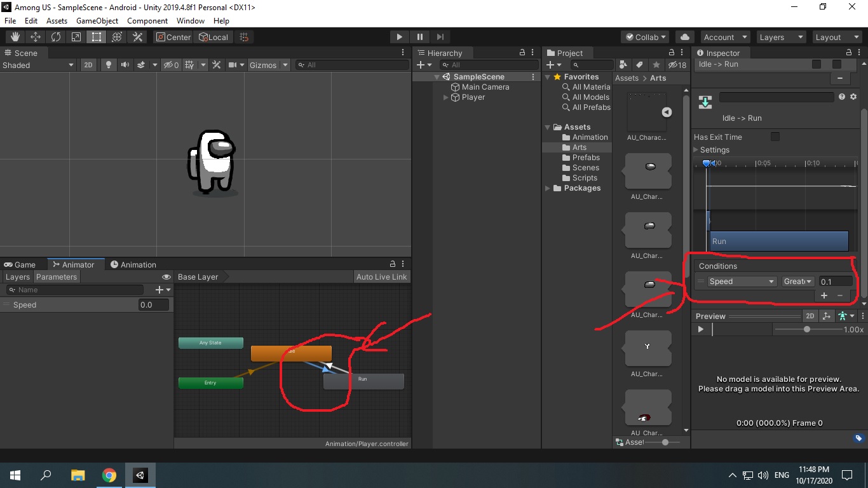Screen dimensions: 868x488
Task: Toggle hidden packages visibility in Project
Action: point(676,65)
